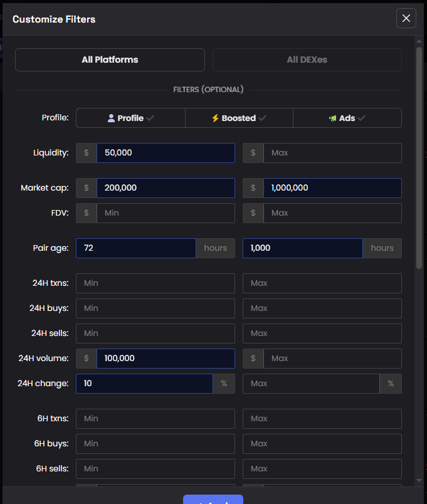The height and width of the screenshot is (504, 427).
Task: Click the 6H buys Min field
Action: pos(156,444)
